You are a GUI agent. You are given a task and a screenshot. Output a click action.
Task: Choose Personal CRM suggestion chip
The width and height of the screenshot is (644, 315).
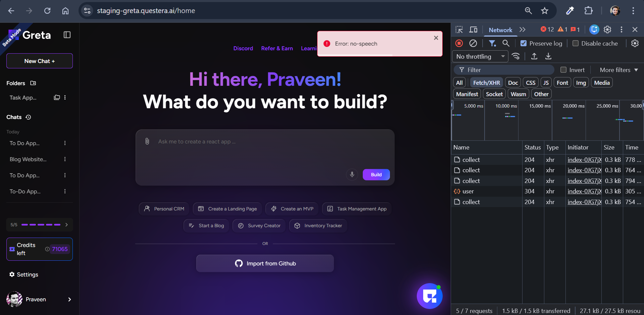click(164, 209)
